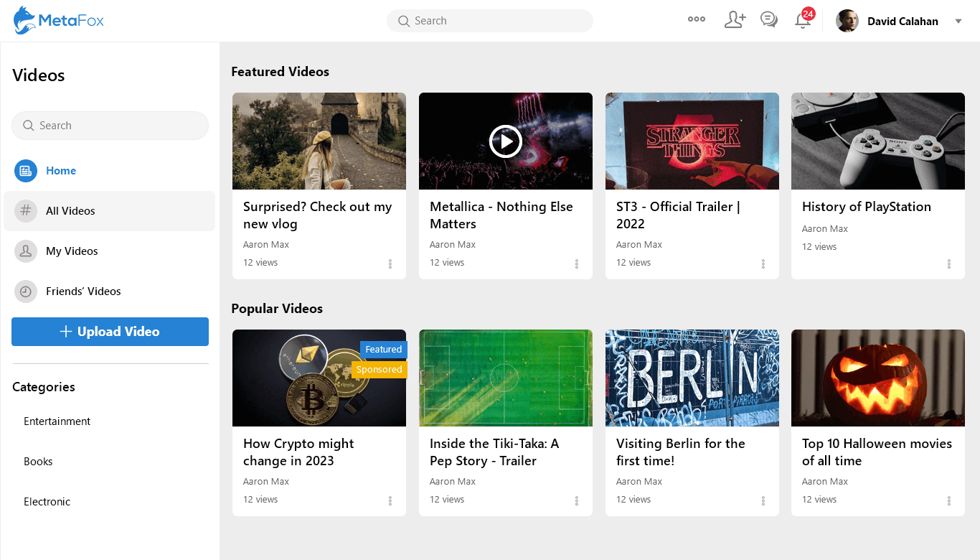Click the hashtag icon next to All Videos
980x560 pixels.
coord(26,210)
